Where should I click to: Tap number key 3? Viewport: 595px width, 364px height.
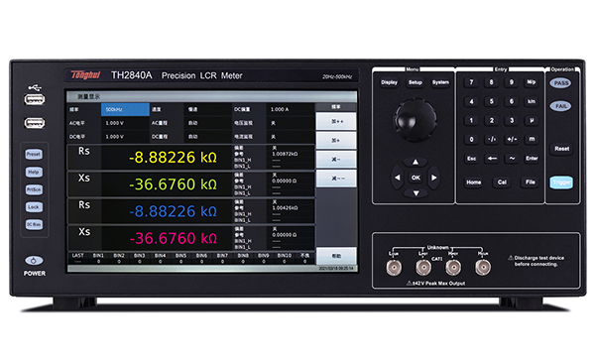(x=512, y=120)
